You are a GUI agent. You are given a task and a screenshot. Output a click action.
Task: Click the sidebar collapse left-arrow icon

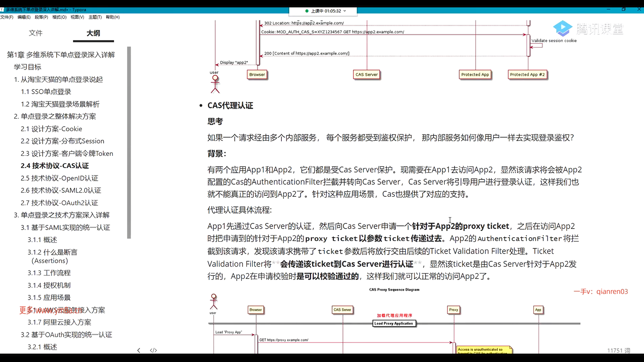coord(139,350)
